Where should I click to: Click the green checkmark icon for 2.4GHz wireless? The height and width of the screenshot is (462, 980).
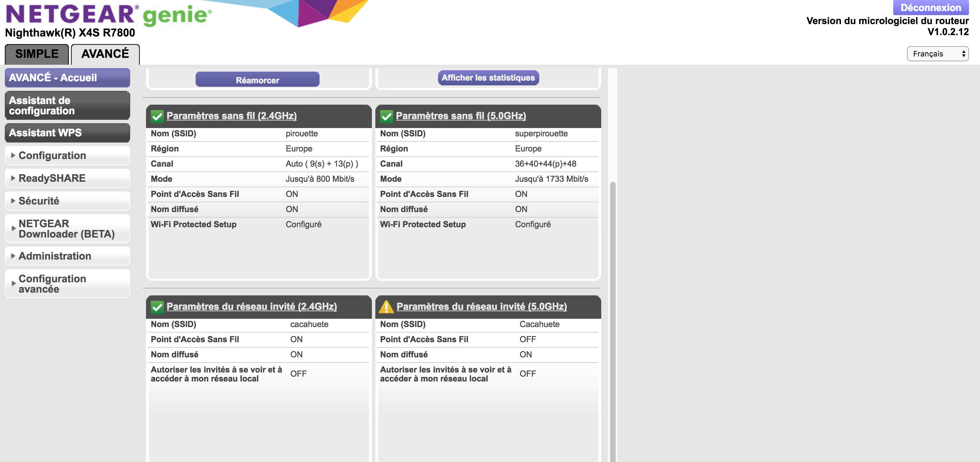tap(157, 116)
